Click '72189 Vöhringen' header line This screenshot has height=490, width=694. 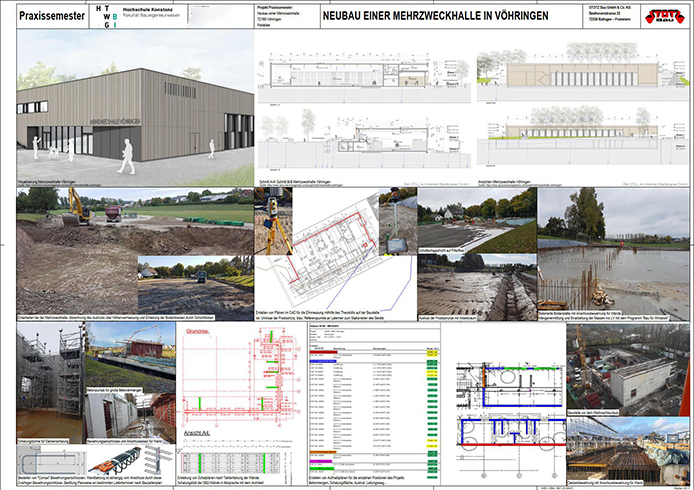pos(269,19)
